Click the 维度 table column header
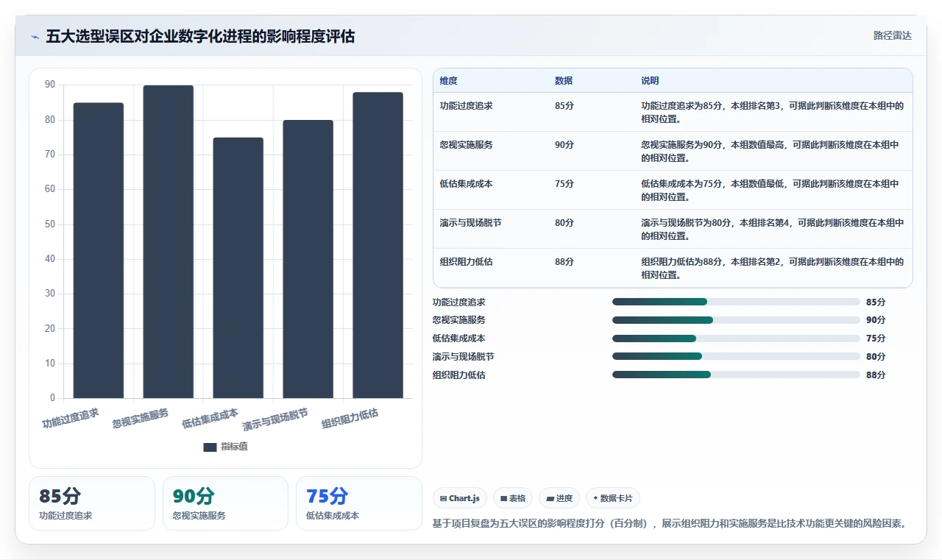Screen dimensions: 942x560 pyautogui.click(x=448, y=81)
